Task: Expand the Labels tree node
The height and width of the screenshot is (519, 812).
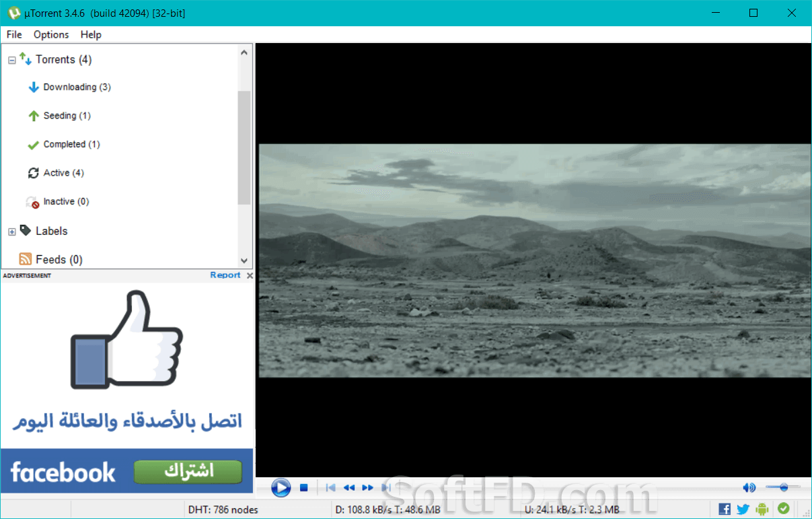Action: pos(11,232)
